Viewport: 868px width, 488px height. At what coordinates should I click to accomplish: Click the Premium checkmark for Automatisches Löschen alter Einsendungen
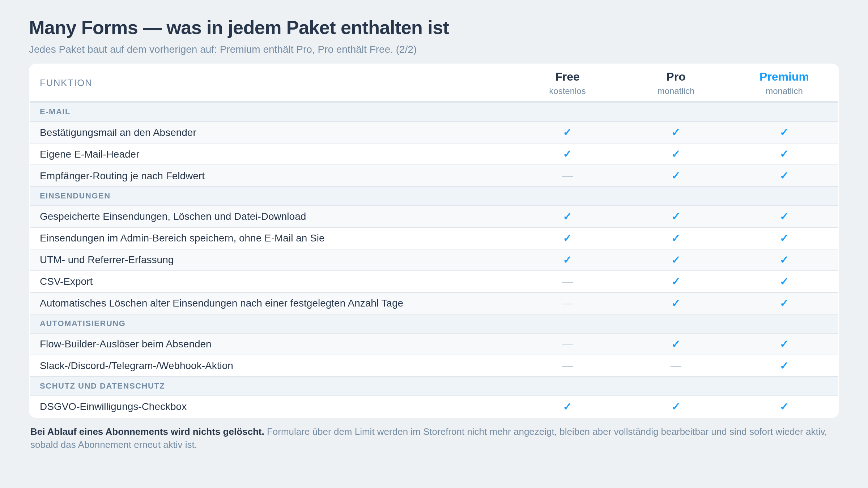(784, 303)
